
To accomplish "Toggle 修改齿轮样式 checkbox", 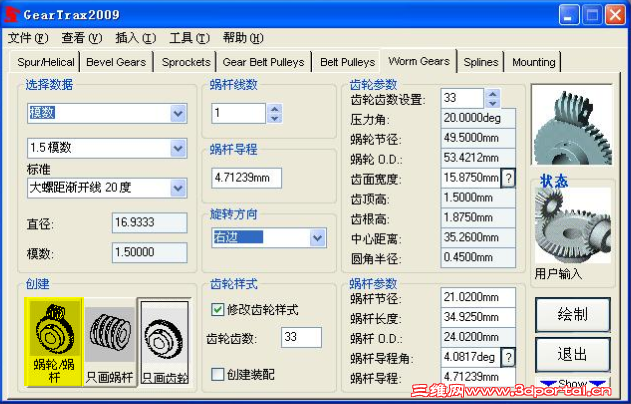I will click(x=218, y=309).
